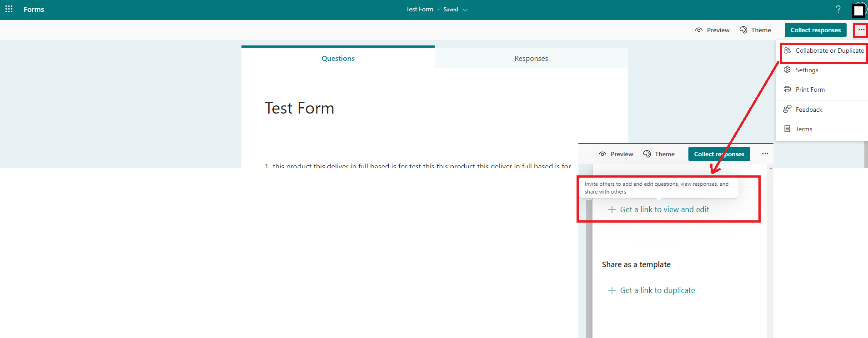Open Theme in the lower inset panel

click(659, 154)
